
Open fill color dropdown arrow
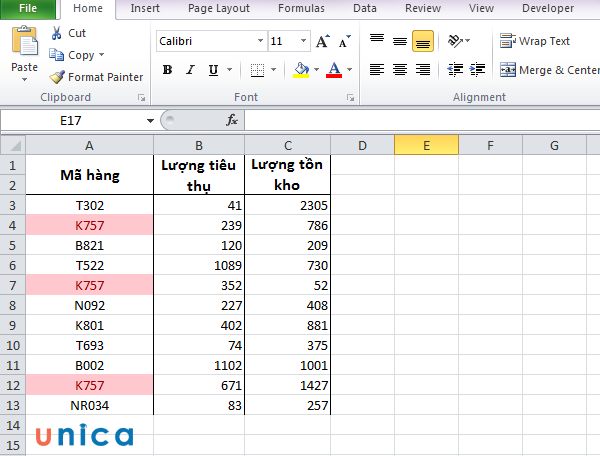pyautogui.click(x=316, y=70)
